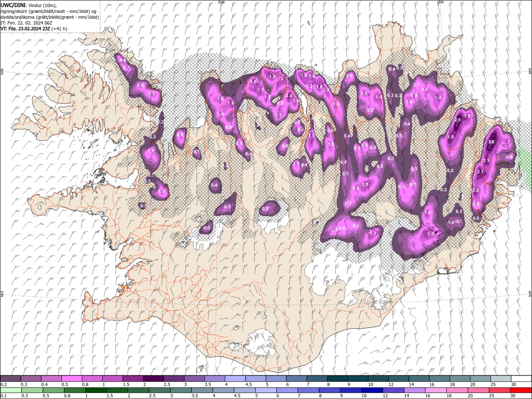Click the UWC/DINI title text
Screen dimensions: 532x399
coord(13,5)
